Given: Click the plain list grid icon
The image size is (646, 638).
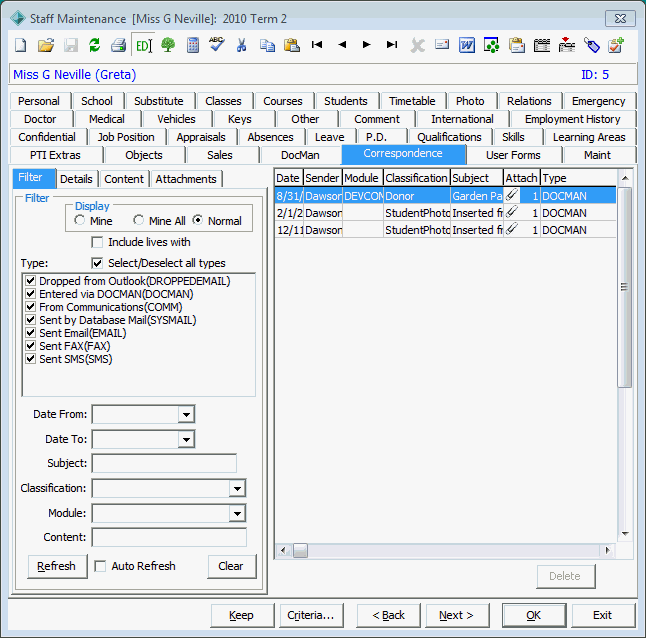Looking at the screenshot, I should pos(542,45).
